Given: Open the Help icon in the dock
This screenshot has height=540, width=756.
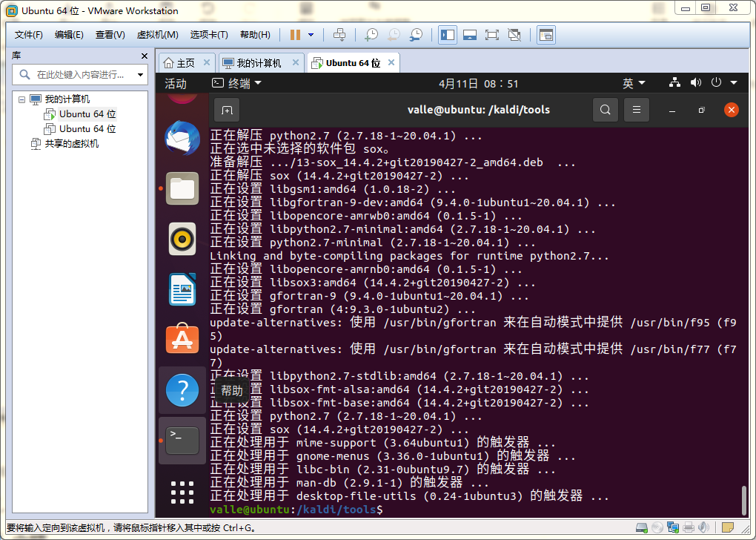Looking at the screenshot, I should click(182, 390).
